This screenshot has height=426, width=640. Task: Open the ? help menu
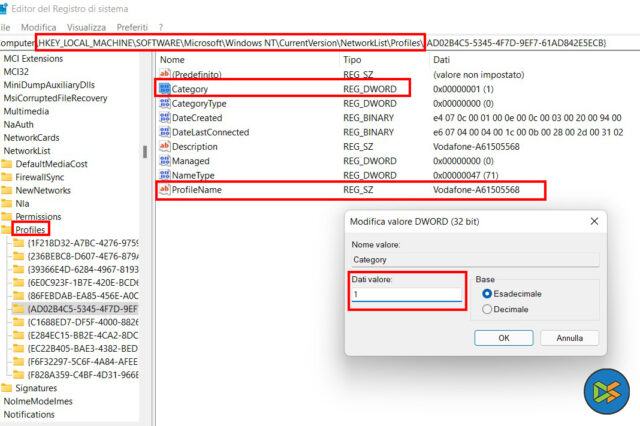point(161,27)
